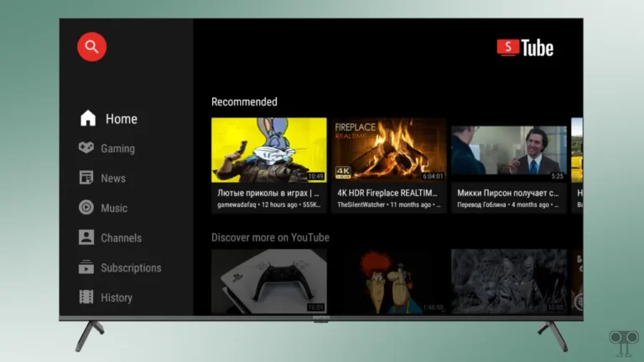Click the Subscriptions icon
Screen dimensions: 644x362
86,266
